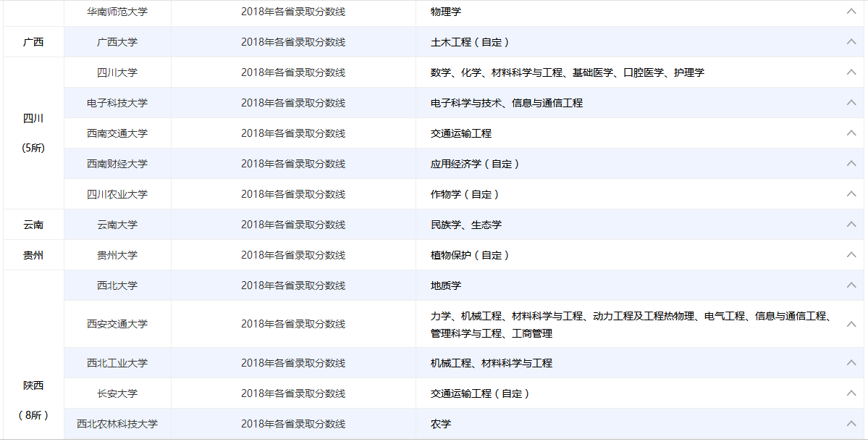The image size is (868, 442).
Task: Open 西北大学 2018年各省录取分数线 link
Action: [293, 285]
